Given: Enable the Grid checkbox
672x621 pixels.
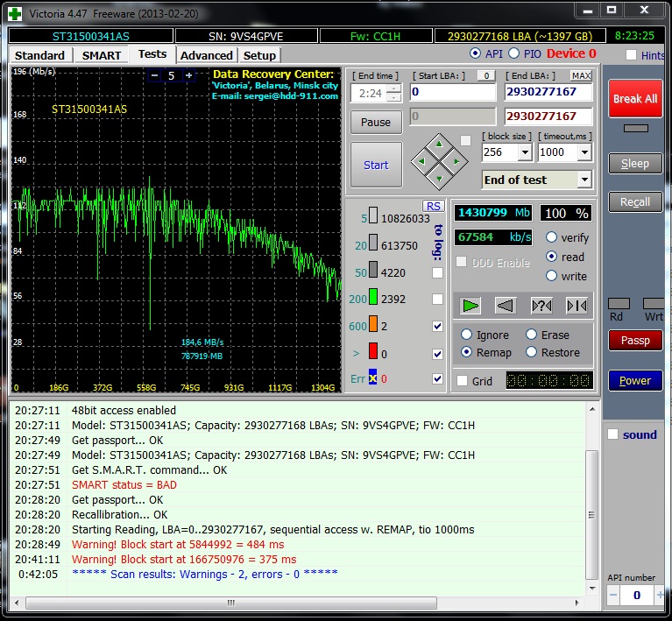Looking at the screenshot, I should (x=462, y=381).
